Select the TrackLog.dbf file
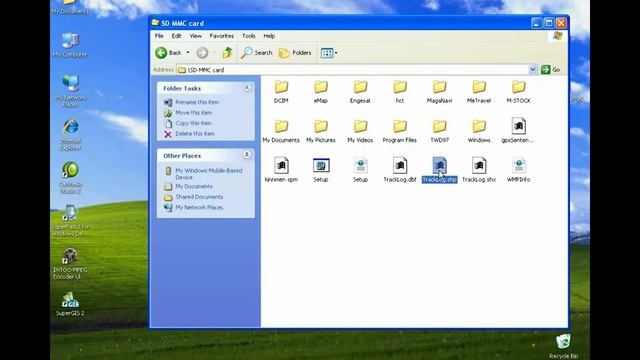Screen dimensions: 640x360 tap(400, 170)
